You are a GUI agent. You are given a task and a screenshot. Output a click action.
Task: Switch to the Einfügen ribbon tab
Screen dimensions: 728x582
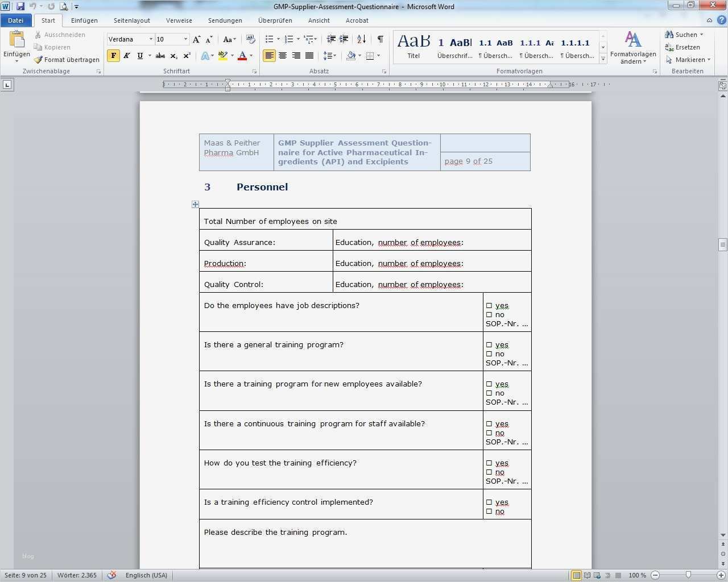coord(84,20)
